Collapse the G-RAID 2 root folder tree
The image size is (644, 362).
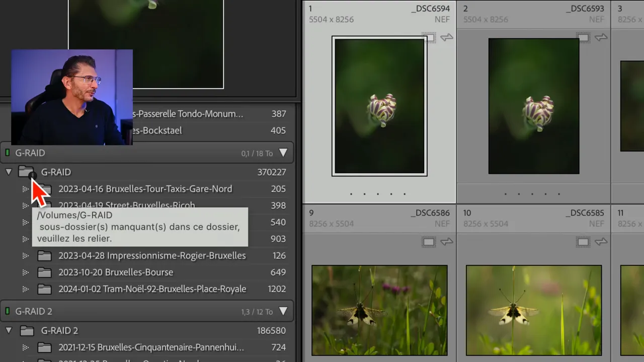[9, 330]
